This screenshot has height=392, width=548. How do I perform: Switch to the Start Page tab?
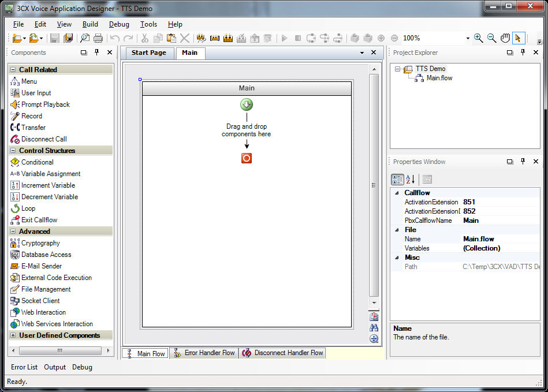148,53
